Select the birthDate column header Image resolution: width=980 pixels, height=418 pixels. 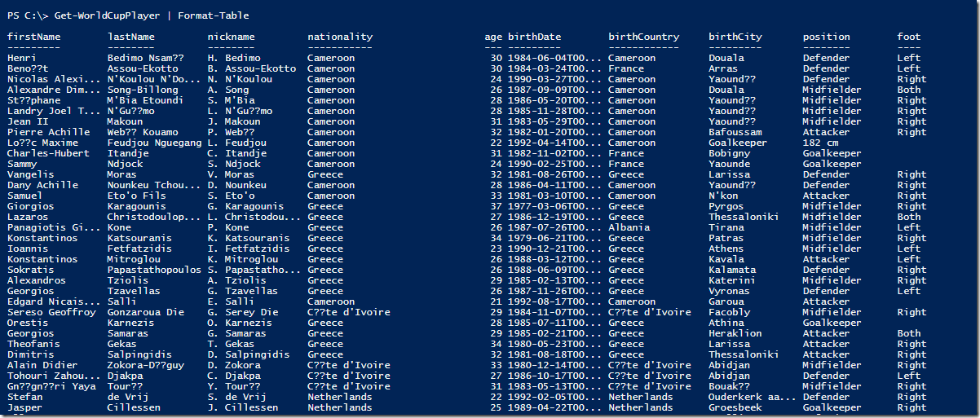[x=534, y=37]
